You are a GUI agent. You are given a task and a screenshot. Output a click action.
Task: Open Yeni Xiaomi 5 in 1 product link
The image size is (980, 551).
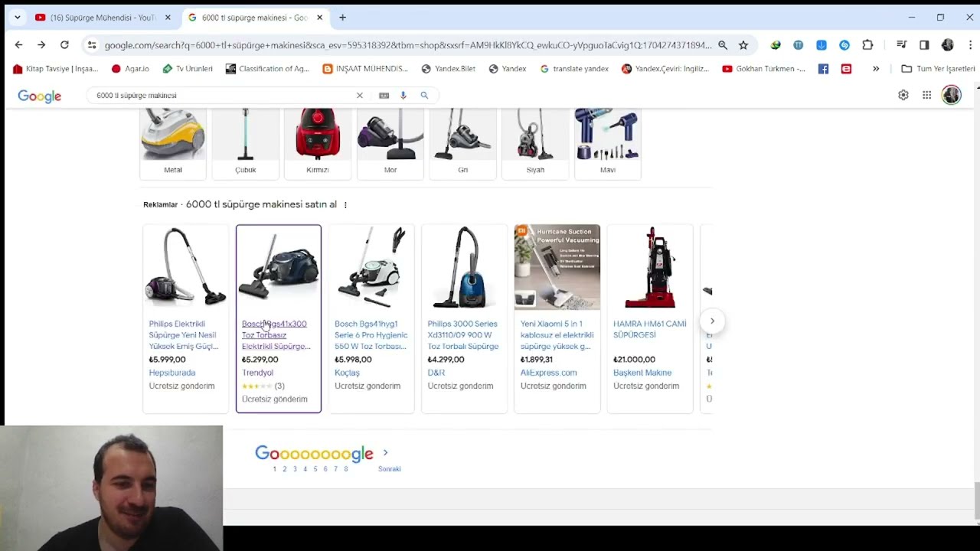pyautogui.click(x=557, y=335)
